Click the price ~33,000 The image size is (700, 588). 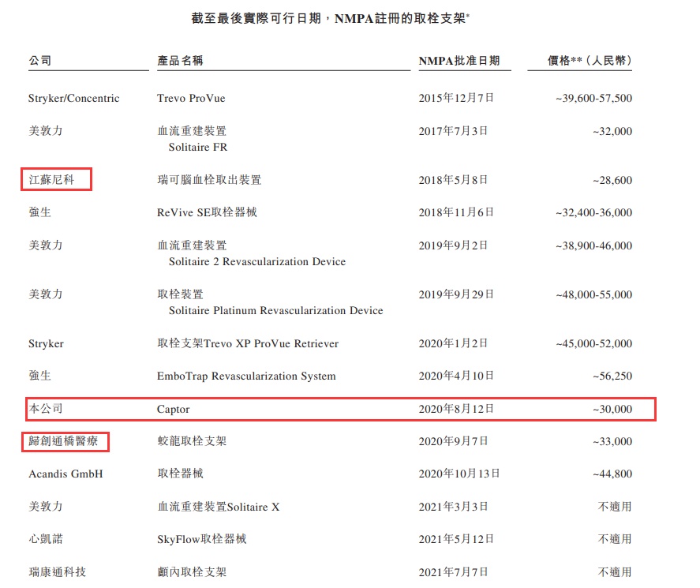tap(612, 442)
